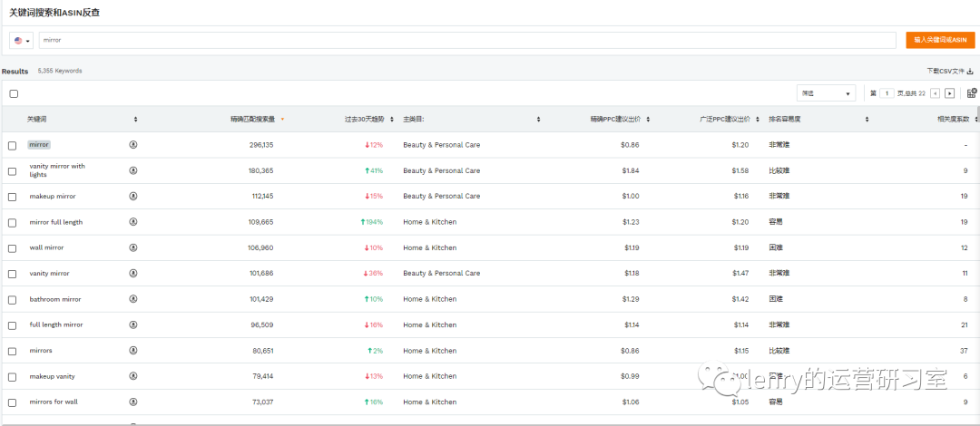
Task: Go to previous results page arrow
Action: coord(935,93)
